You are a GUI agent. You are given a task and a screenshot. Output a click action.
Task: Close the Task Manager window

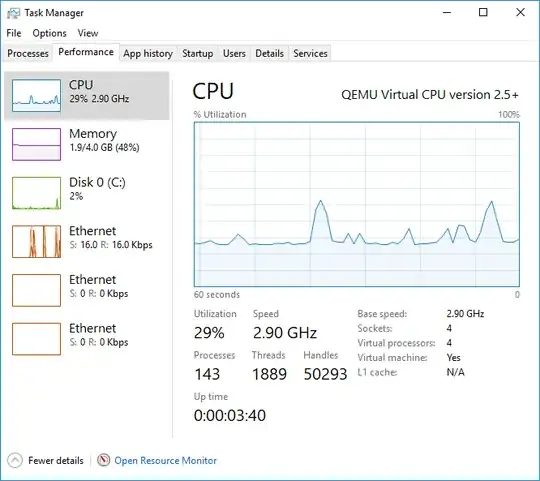(x=520, y=12)
